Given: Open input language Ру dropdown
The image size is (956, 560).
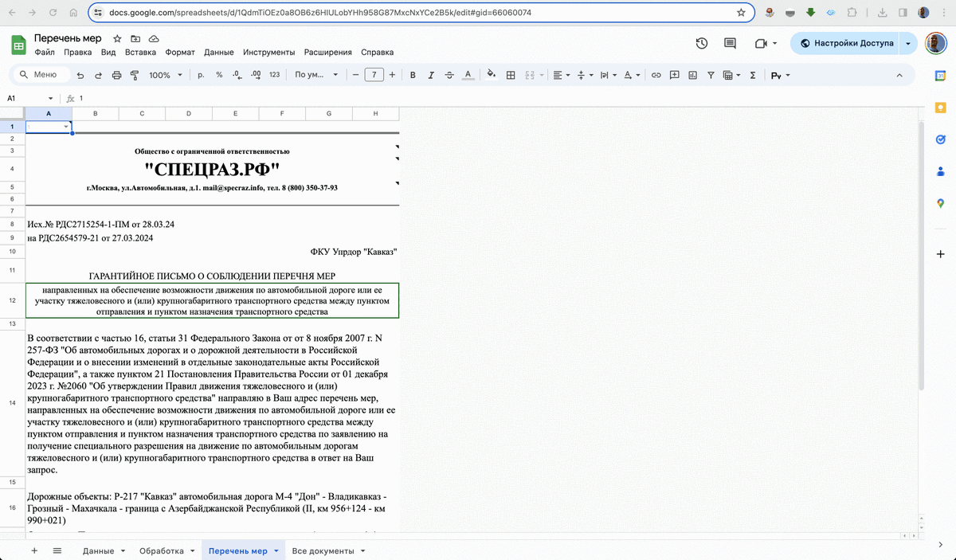Looking at the screenshot, I should 781,75.
